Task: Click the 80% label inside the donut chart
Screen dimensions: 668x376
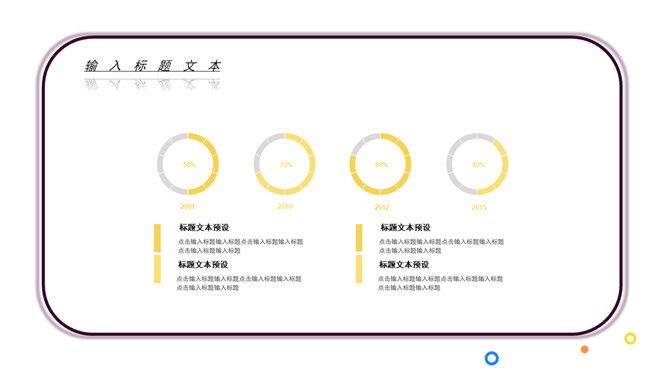Action: point(381,164)
